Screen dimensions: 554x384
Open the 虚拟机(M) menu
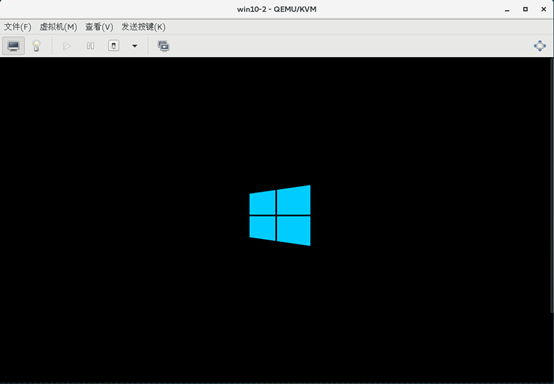pyautogui.click(x=58, y=27)
